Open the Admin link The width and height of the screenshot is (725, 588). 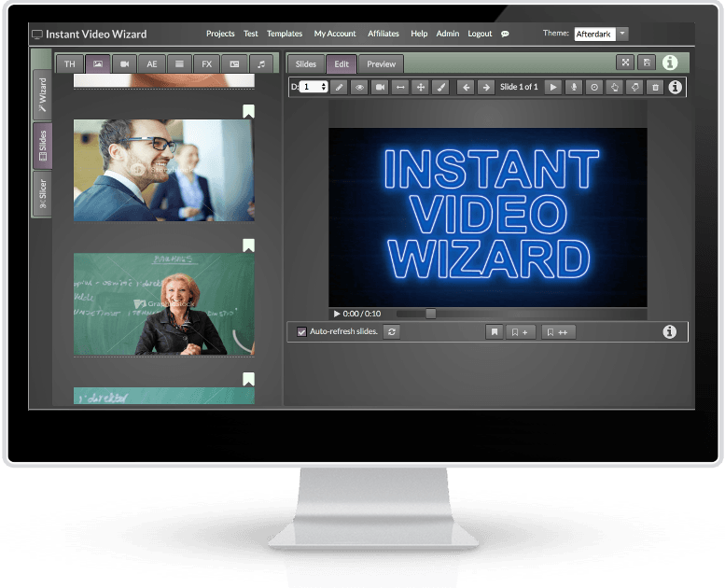[448, 34]
